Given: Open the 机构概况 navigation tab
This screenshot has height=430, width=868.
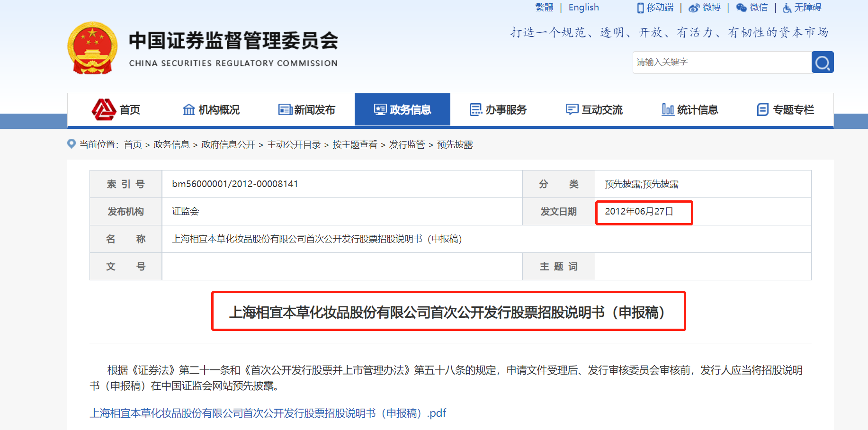Looking at the screenshot, I should pos(211,109).
